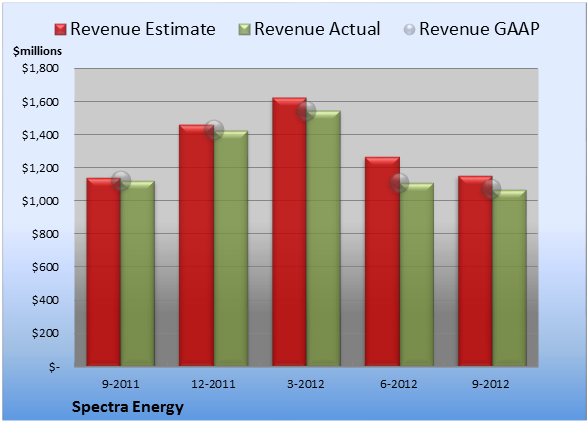Click the GAAP marker for 3-2012

pyautogui.click(x=306, y=111)
